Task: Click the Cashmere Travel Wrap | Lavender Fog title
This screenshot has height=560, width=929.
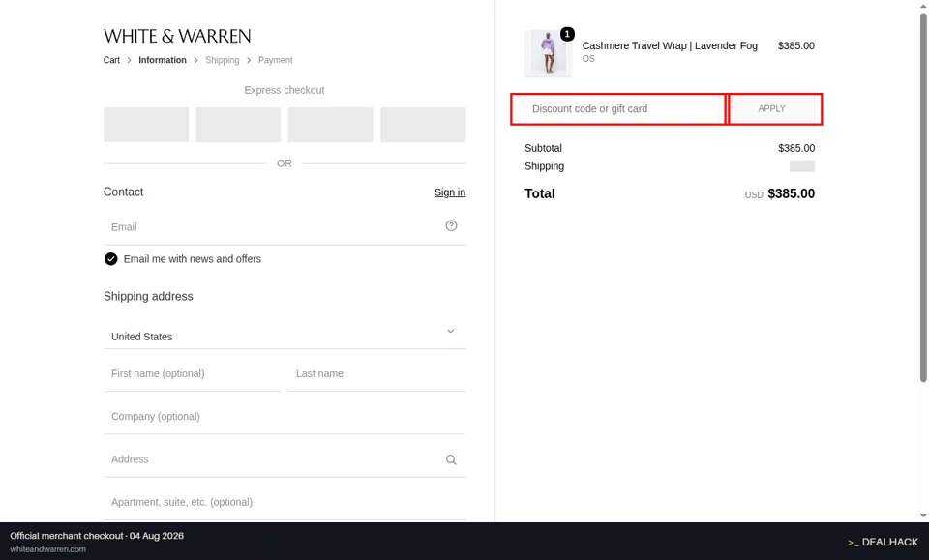Action: pos(670,45)
